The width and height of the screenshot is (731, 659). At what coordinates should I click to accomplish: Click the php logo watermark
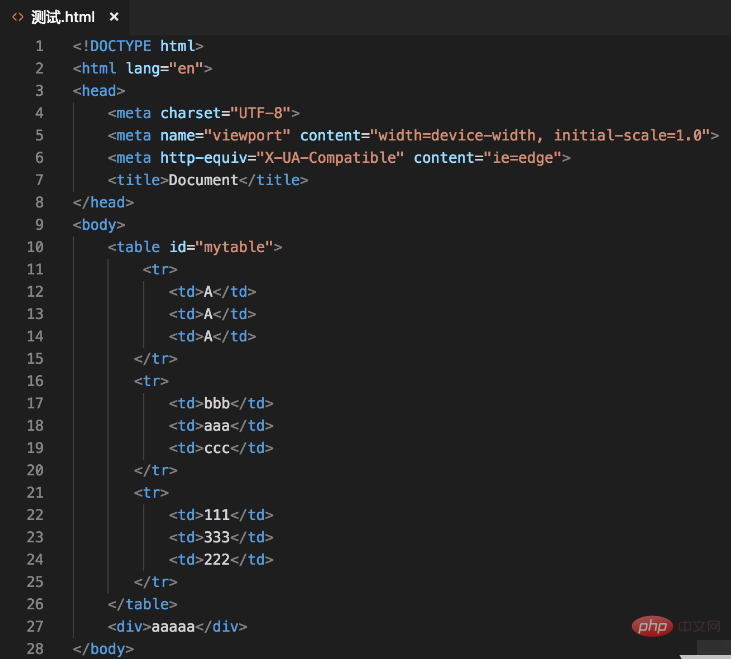pyautogui.click(x=652, y=626)
